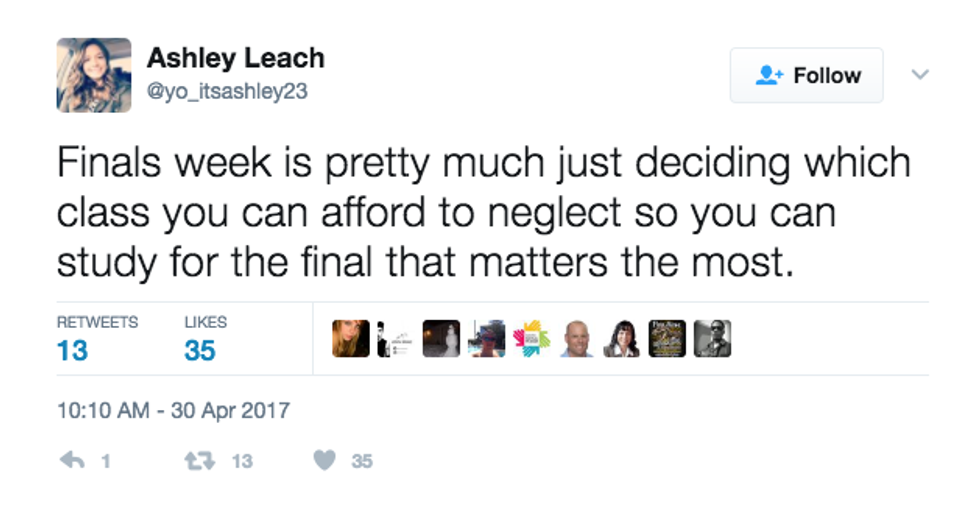This screenshot has height=520, width=980.
Task: Open the black-and-white sunglasses man avatar
Action: pos(712,338)
